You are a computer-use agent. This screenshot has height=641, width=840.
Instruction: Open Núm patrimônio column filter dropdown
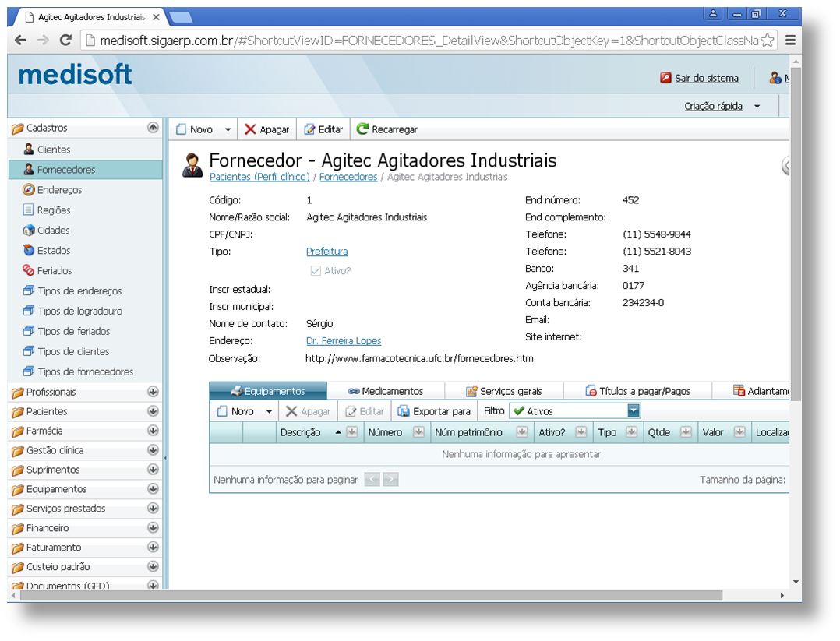[522, 432]
